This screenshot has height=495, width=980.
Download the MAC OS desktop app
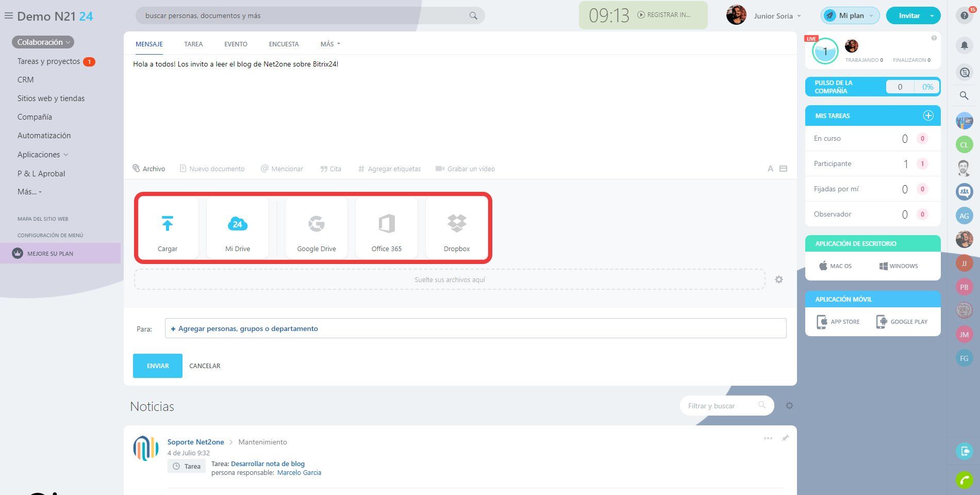coord(835,266)
